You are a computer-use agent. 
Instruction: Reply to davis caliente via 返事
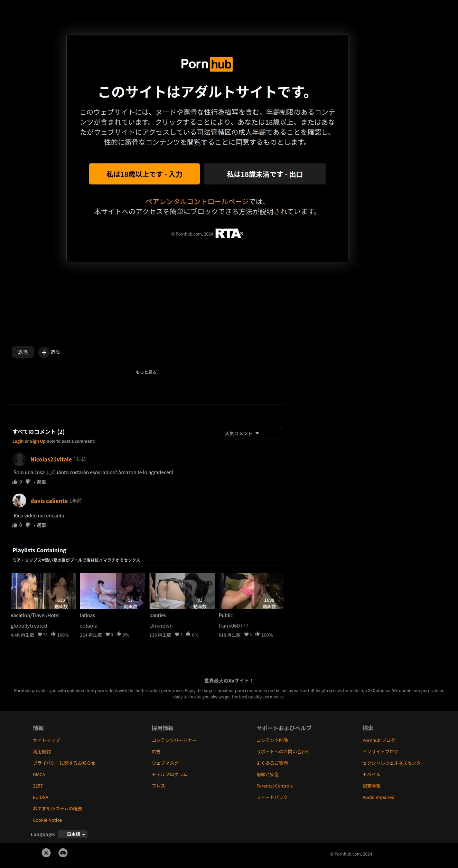point(41,525)
